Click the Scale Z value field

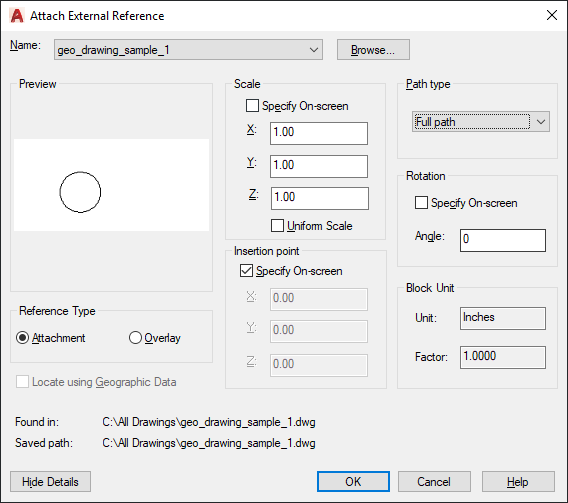click(x=320, y=198)
